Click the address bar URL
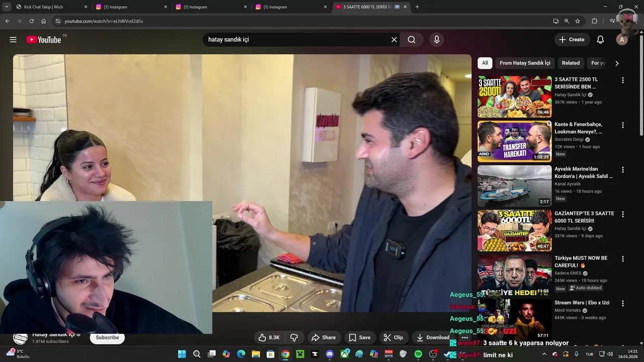Image resolution: width=644 pixels, height=362 pixels. (104, 21)
